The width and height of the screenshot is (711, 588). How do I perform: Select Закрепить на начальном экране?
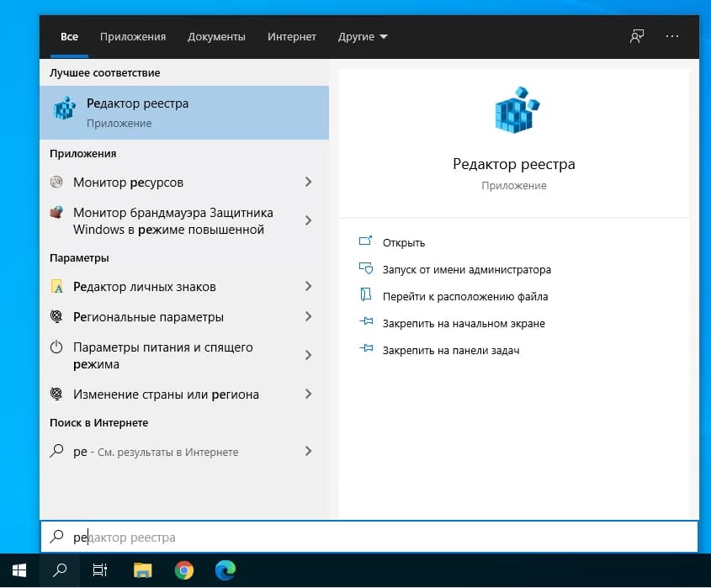click(x=464, y=324)
